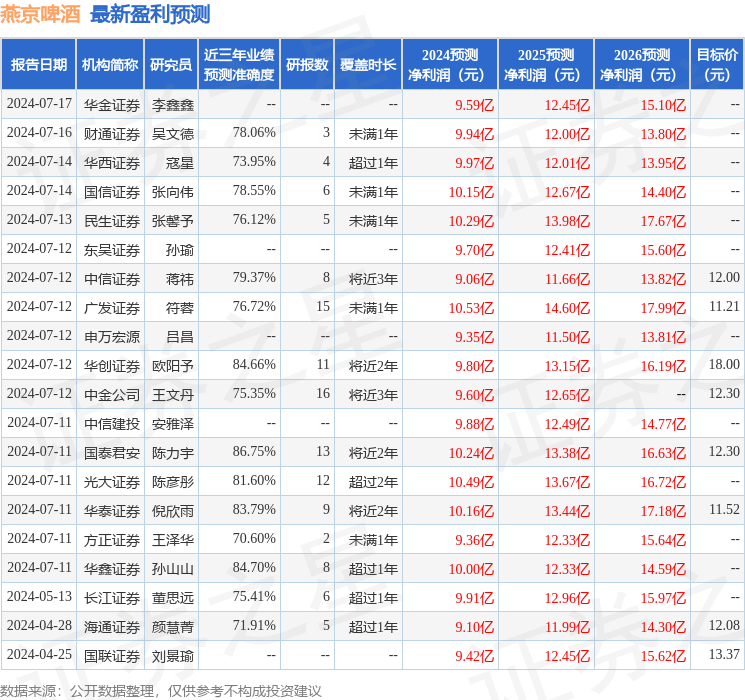Click analyst name 吕昌
Image resolution: width=745 pixels, height=700 pixels.
[x=180, y=337]
